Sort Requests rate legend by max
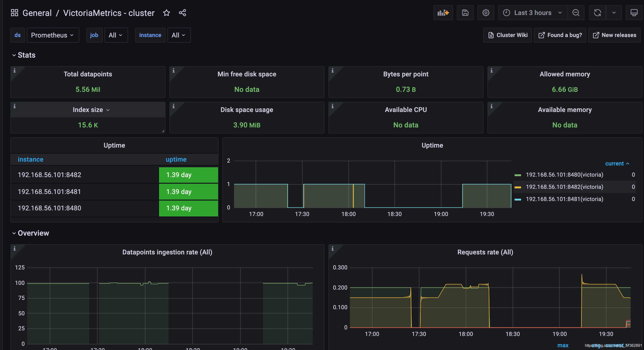 point(563,346)
